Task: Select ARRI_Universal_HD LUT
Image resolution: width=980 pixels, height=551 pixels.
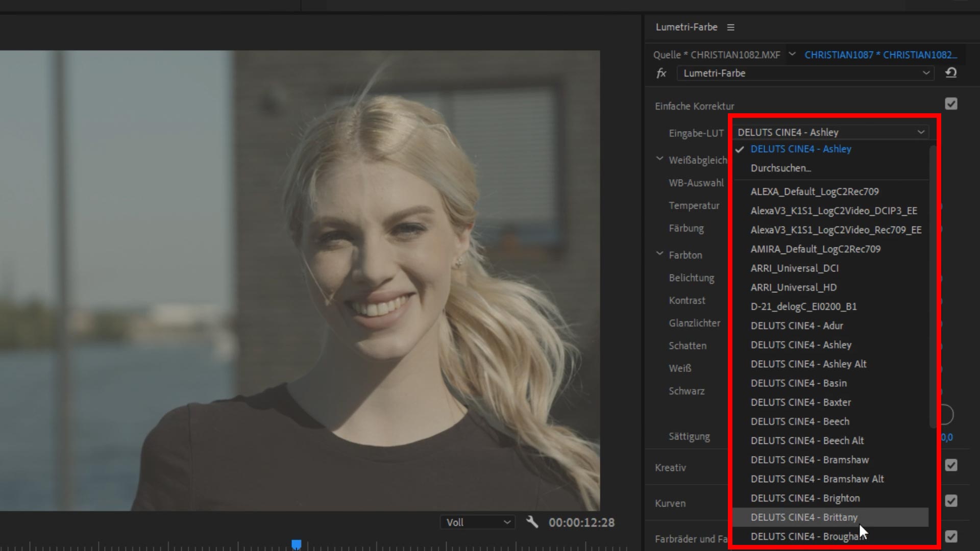Action: click(831, 287)
